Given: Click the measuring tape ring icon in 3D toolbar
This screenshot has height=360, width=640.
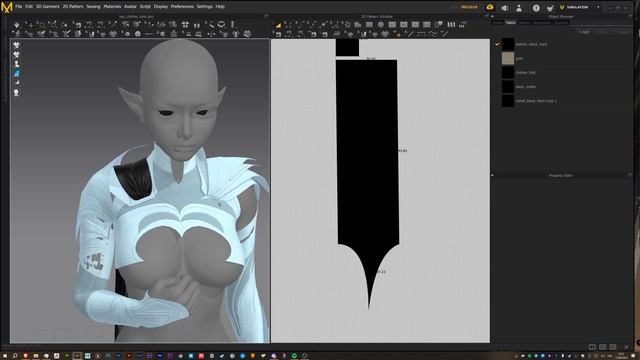Looking at the screenshot, I should click(x=221, y=25).
